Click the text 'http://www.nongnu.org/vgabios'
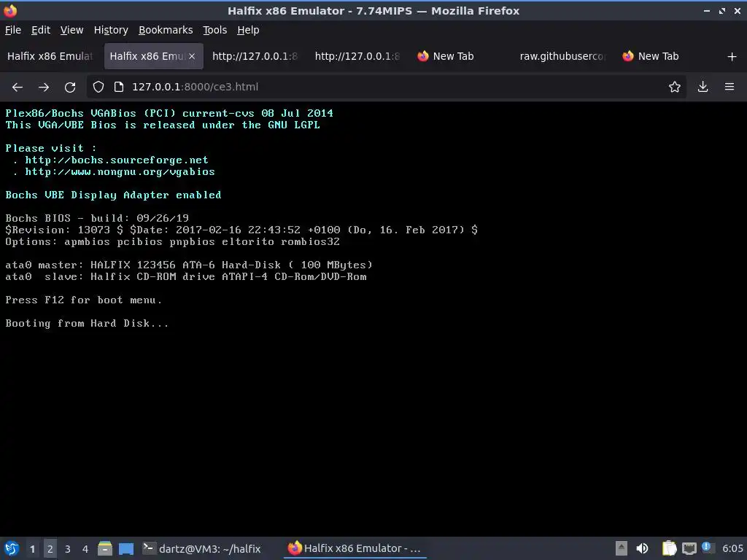 (x=120, y=172)
